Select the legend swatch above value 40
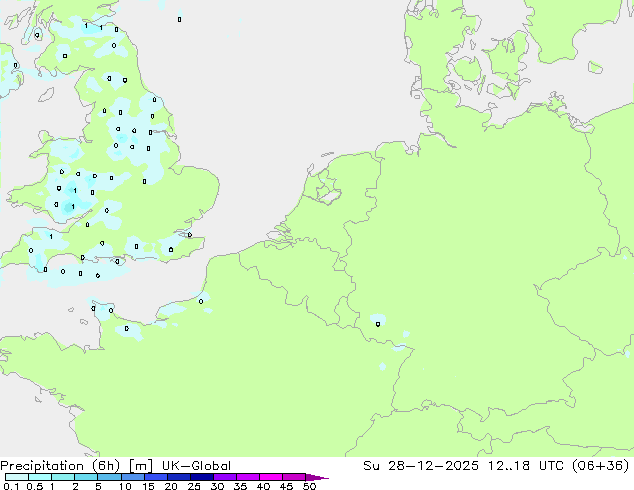Viewport: 634px width, 490px height. pyautogui.click(x=274, y=477)
